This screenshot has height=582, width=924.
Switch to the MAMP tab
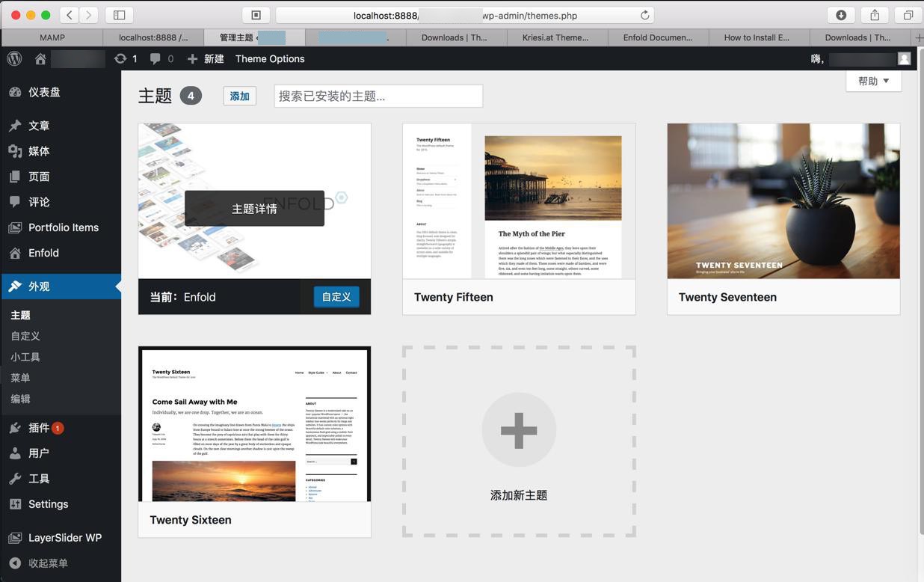tap(52, 37)
